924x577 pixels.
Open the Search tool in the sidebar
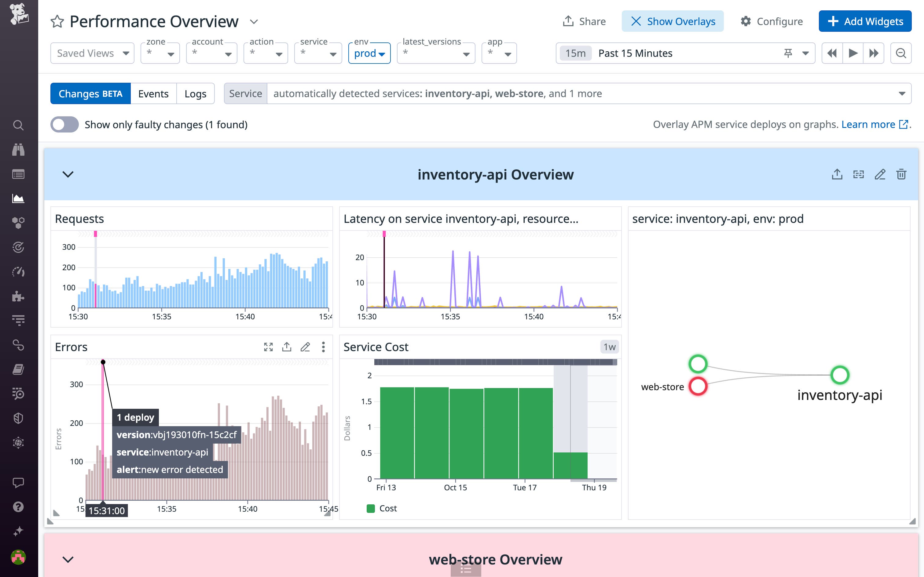pyautogui.click(x=18, y=125)
